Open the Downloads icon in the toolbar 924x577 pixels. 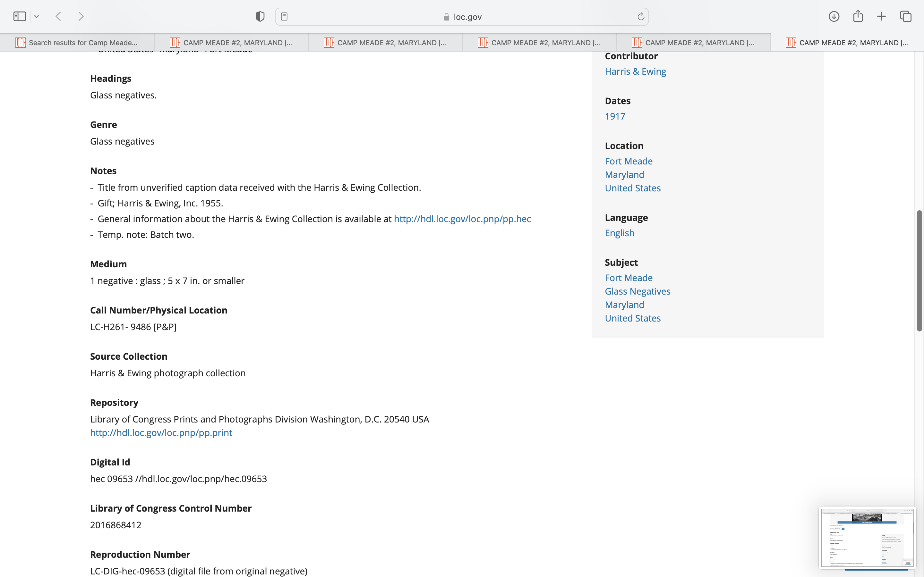[834, 16]
